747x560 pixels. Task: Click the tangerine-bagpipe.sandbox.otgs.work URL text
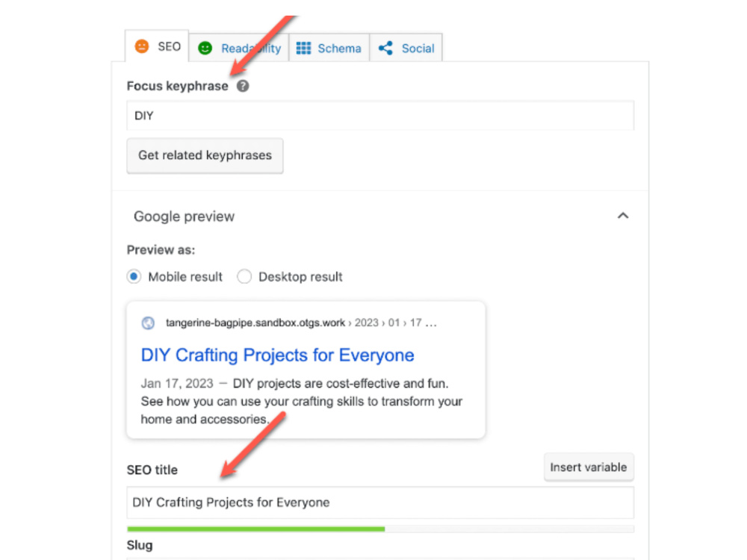[255, 323]
